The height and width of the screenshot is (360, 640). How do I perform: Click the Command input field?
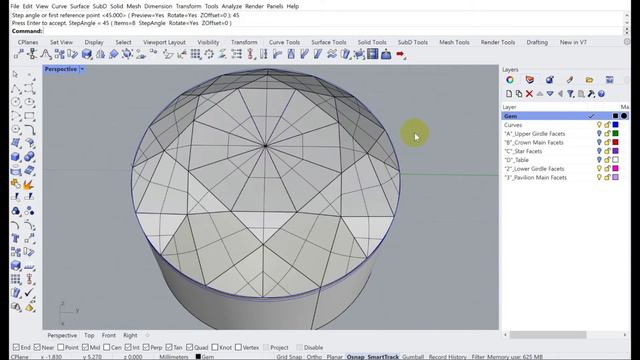(x=332, y=31)
